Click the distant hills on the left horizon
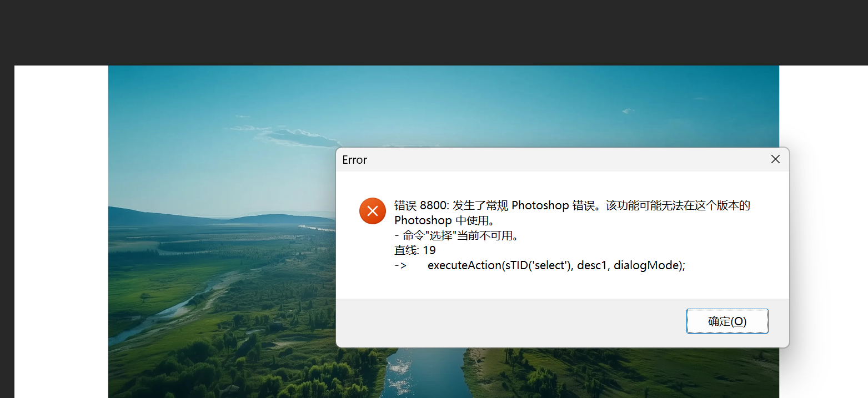The width and height of the screenshot is (868, 398). click(144, 215)
